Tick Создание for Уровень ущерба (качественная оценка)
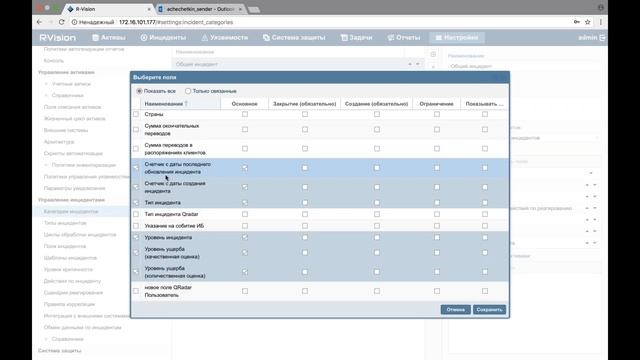Image resolution: width=640 pixels, height=360 pixels. pos(377,253)
